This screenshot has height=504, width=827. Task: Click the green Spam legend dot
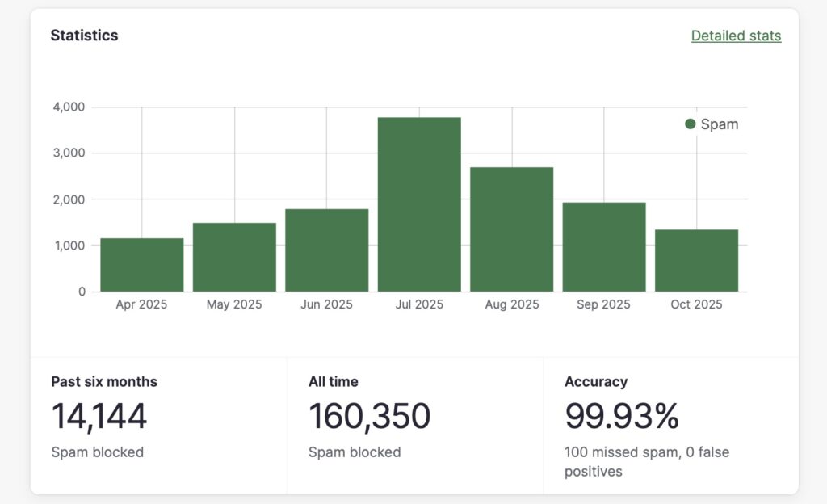690,124
